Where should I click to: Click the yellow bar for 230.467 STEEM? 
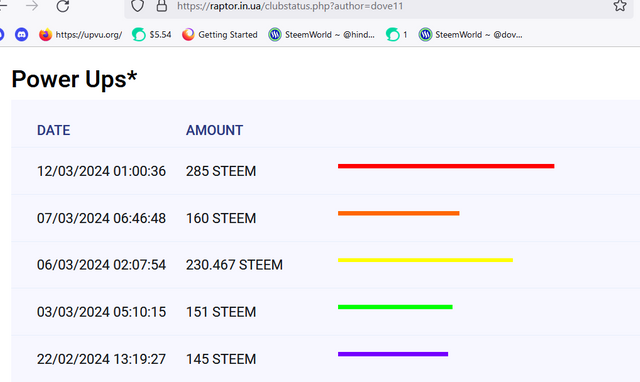coord(425,260)
